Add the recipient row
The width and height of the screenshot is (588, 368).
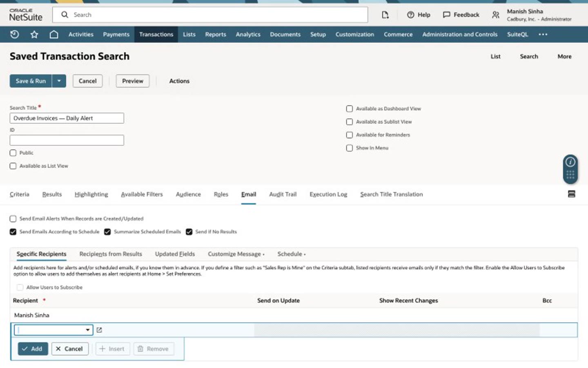coord(33,349)
